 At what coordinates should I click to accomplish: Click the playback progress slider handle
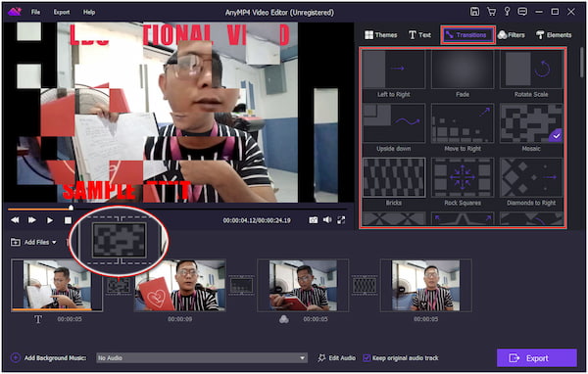(71, 208)
